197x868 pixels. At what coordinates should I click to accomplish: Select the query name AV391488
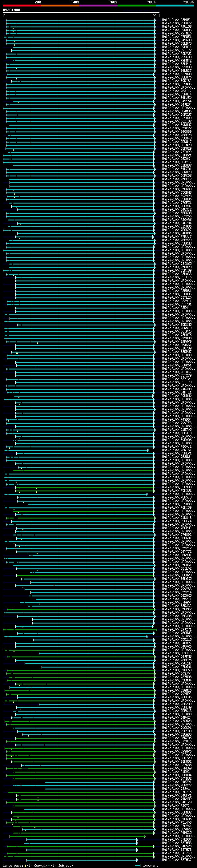pyautogui.click(x=11, y=10)
